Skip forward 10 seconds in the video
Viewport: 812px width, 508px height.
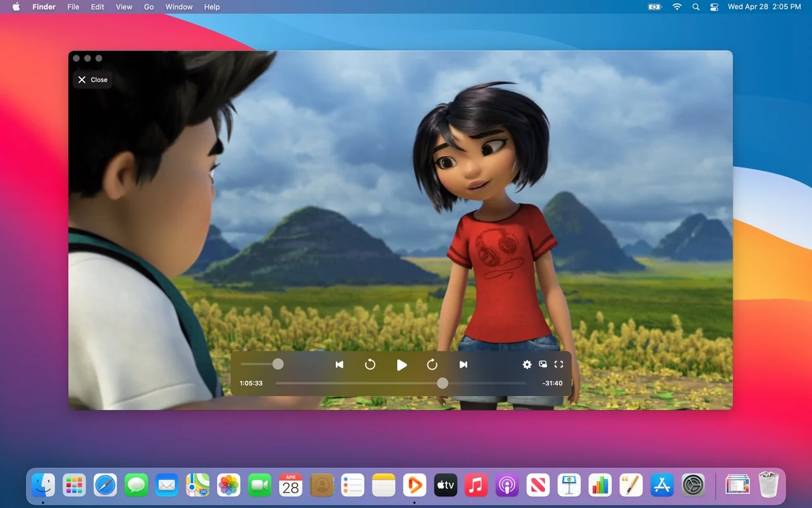click(x=432, y=365)
